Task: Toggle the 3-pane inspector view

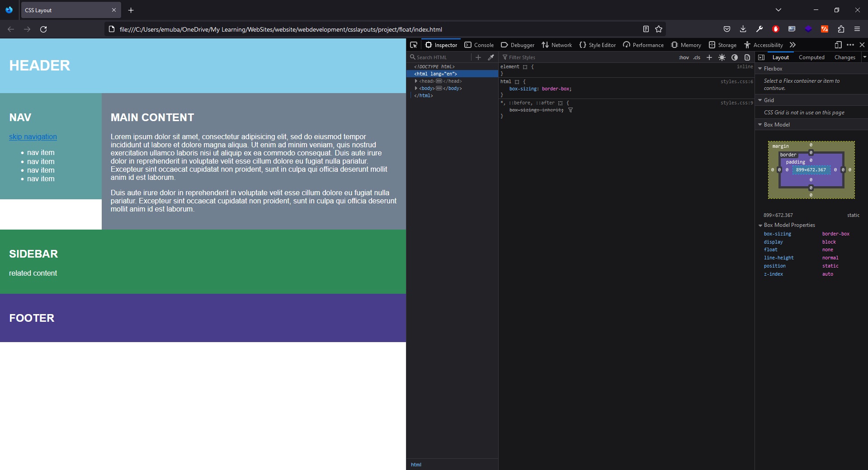Action: coord(761,57)
